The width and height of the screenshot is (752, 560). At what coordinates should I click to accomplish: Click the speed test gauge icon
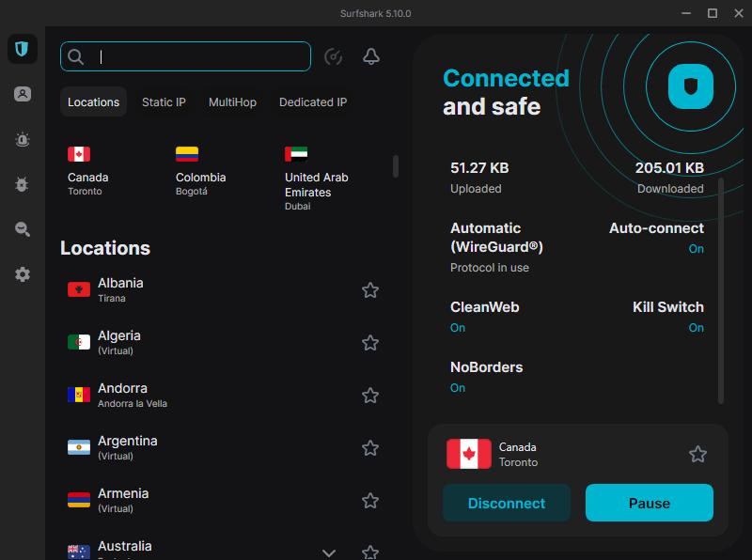point(333,57)
